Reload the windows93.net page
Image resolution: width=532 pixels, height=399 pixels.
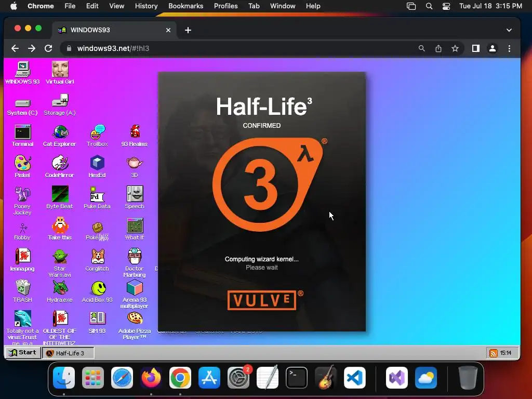pos(48,48)
